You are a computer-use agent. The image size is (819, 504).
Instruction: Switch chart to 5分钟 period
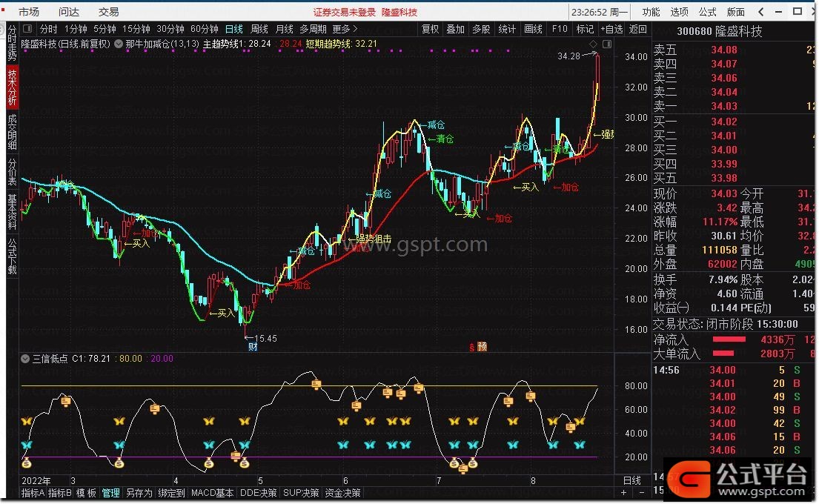click(105, 29)
